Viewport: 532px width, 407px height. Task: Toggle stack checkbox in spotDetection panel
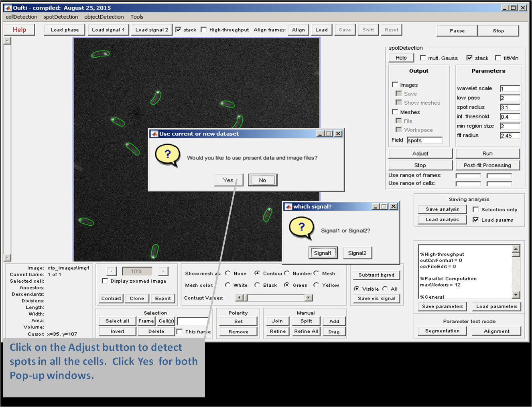(x=469, y=58)
